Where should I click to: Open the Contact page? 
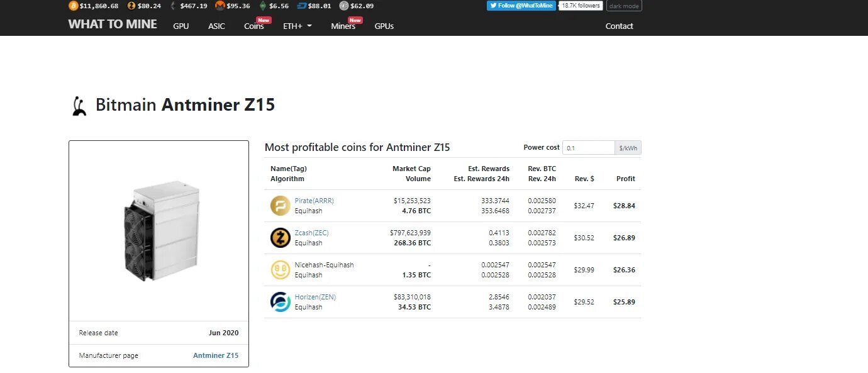tap(619, 26)
